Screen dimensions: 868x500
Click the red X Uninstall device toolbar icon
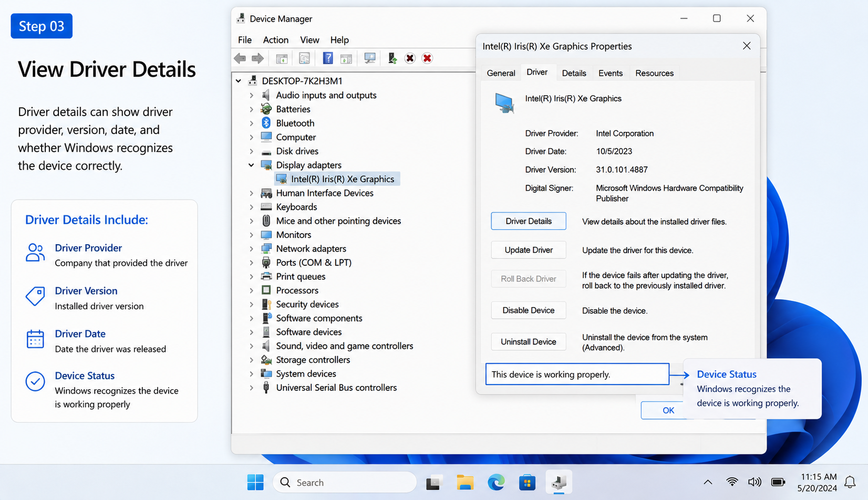(x=427, y=58)
